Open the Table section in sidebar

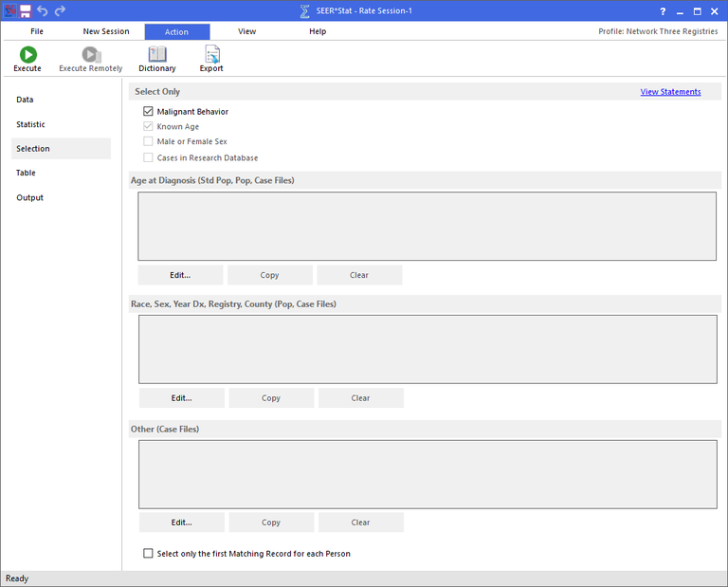[26, 173]
